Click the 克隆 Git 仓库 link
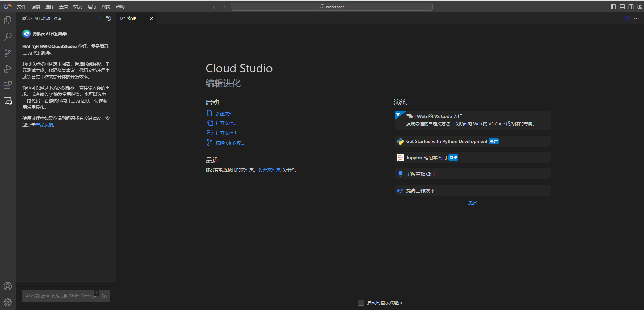 click(230, 143)
